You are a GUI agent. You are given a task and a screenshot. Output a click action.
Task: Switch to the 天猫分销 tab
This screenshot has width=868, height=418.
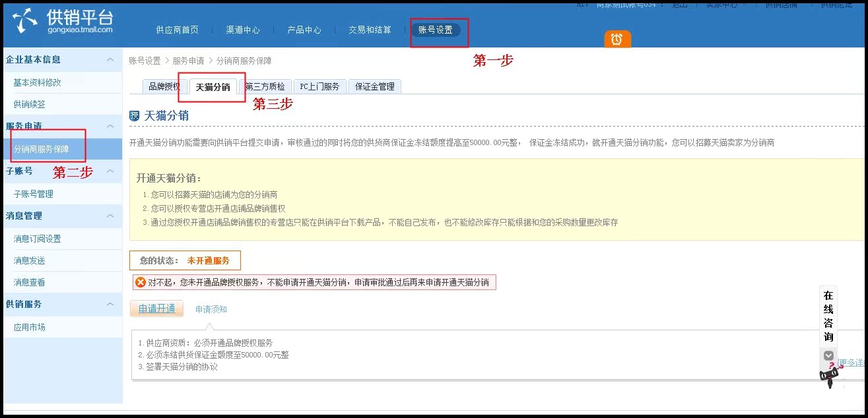[213, 86]
